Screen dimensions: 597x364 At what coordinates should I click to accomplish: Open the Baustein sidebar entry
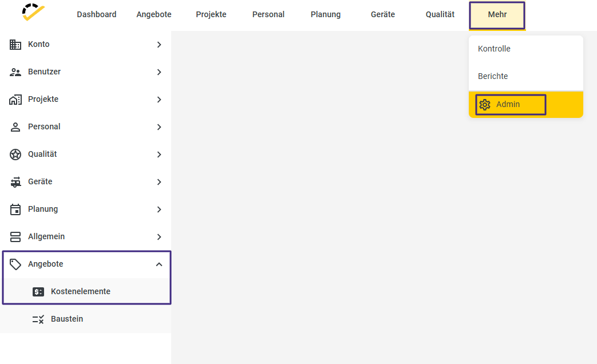67,319
